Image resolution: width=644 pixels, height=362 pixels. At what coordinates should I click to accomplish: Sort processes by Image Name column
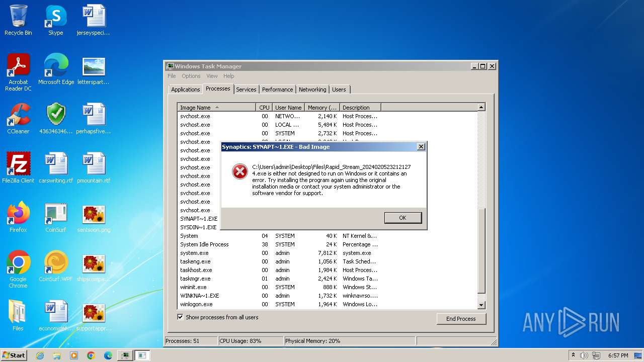217,108
